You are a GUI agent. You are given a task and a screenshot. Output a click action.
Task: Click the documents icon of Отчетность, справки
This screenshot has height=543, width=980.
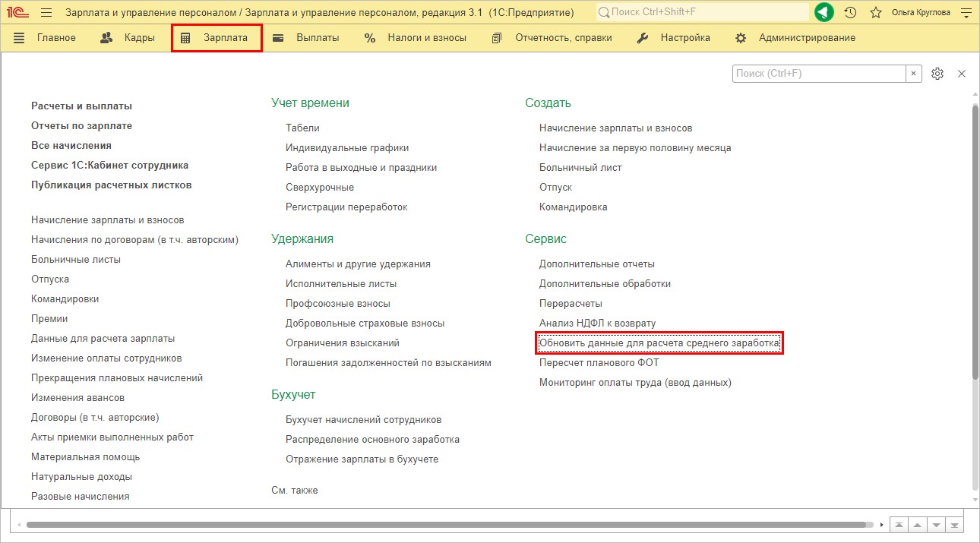497,38
